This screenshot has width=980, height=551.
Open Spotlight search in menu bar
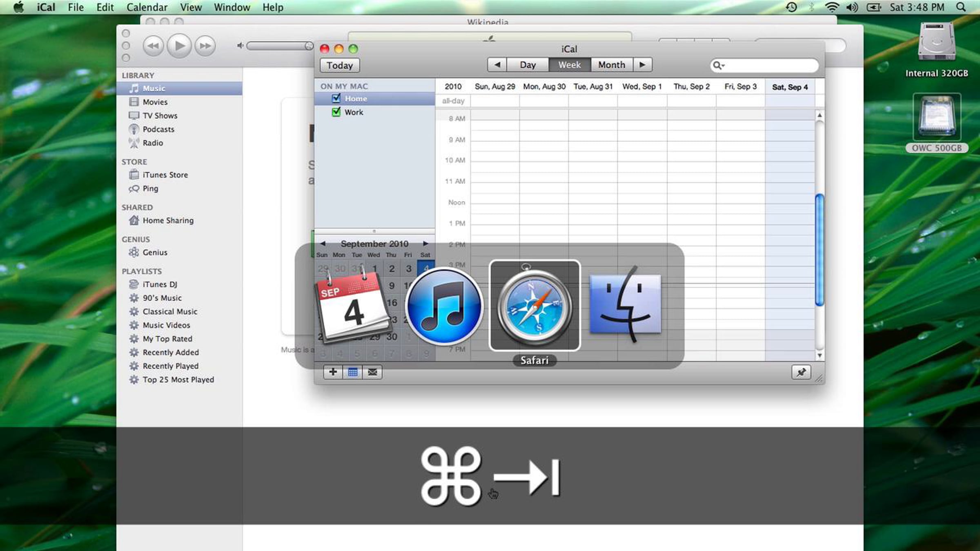point(961,7)
